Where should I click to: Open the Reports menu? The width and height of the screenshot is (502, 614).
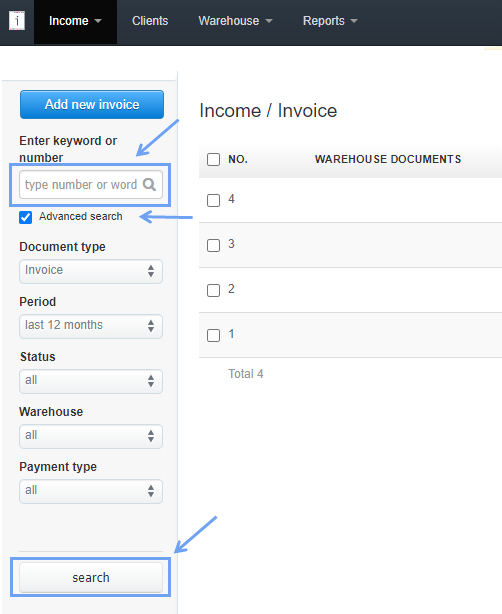click(330, 21)
